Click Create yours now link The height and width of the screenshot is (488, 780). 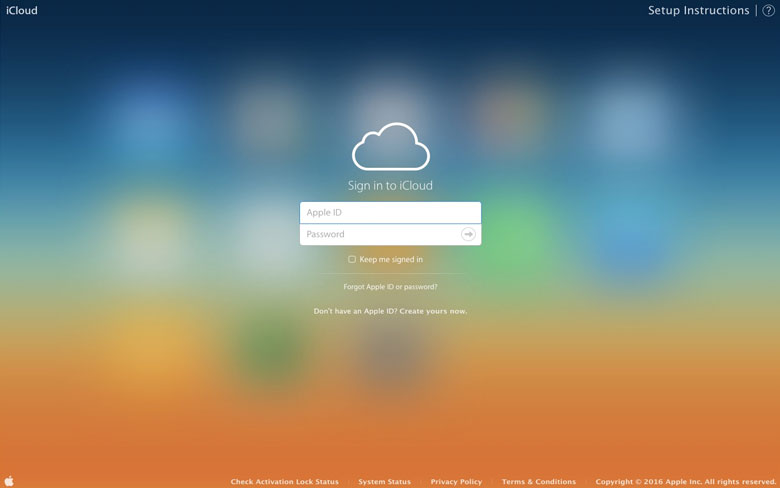433,311
